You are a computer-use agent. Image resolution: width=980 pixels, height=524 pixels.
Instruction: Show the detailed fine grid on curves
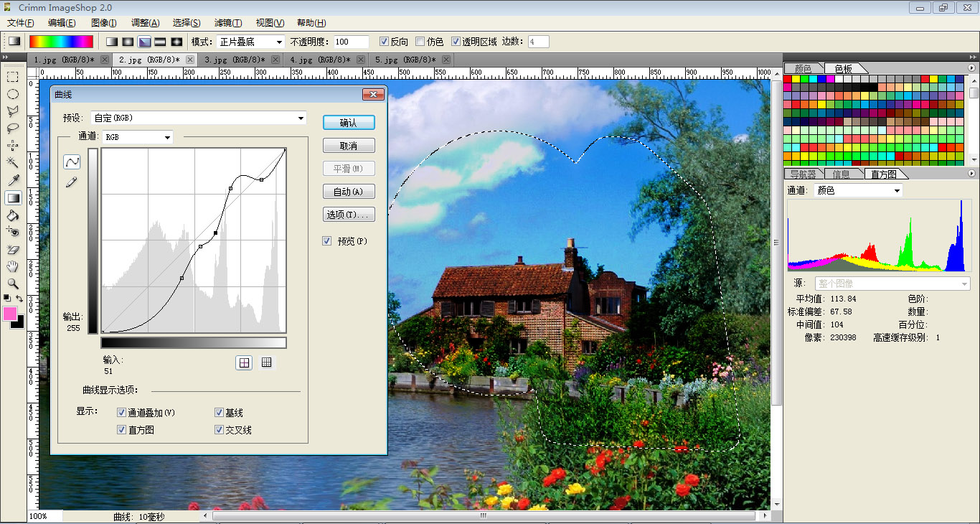266,362
